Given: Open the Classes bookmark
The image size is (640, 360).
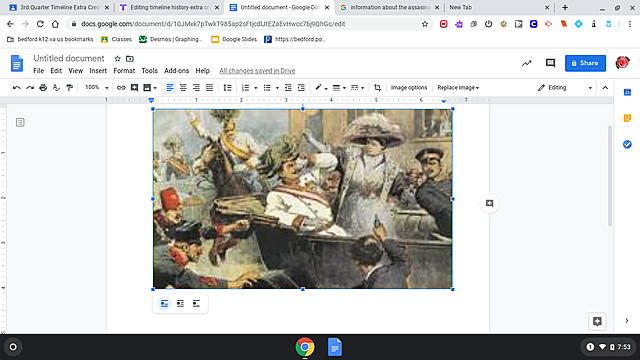Looking at the screenshot, I should pyautogui.click(x=116, y=39).
